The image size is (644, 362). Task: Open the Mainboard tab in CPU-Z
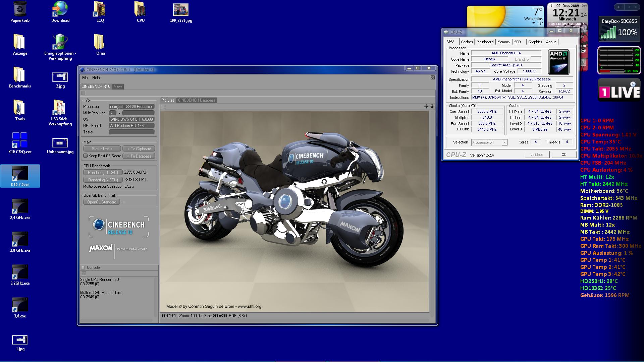coord(485,42)
